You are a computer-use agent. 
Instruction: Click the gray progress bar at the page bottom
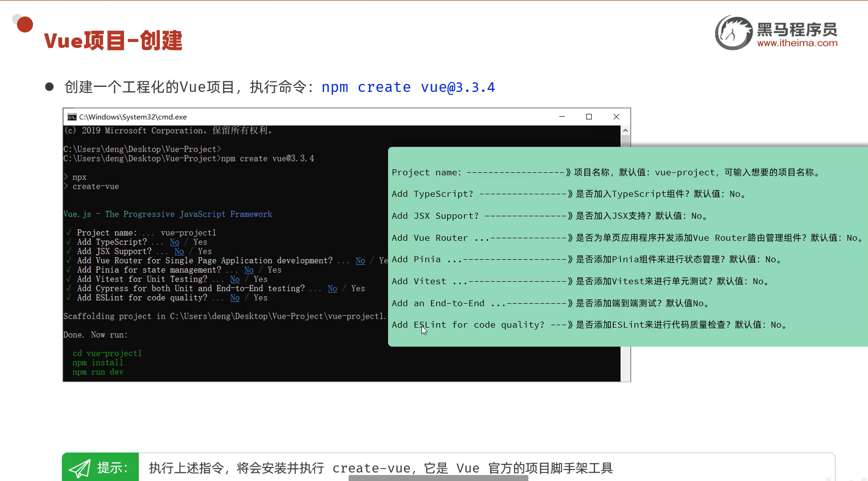click(x=438, y=478)
